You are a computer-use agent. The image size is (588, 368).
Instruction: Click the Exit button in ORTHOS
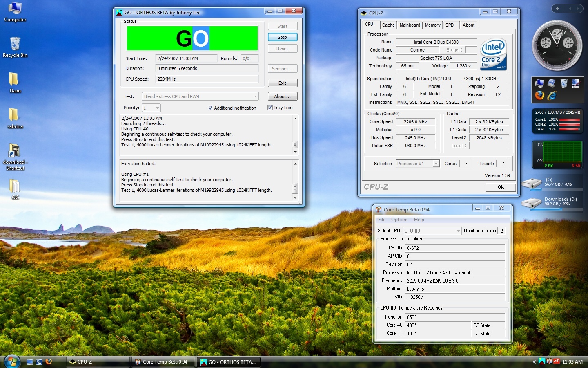[283, 83]
